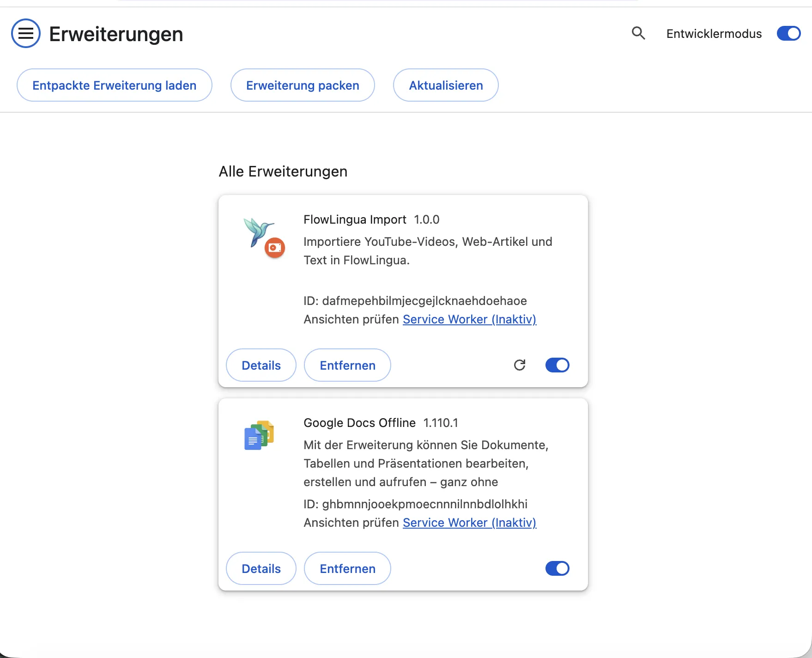Click the Aktualisieren button
This screenshot has width=812, height=658.
click(446, 85)
